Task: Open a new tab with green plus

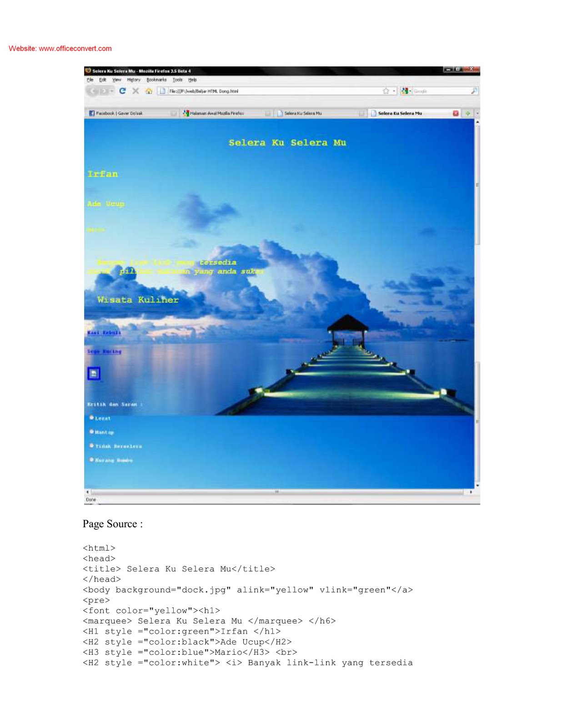Action: click(467, 113)
